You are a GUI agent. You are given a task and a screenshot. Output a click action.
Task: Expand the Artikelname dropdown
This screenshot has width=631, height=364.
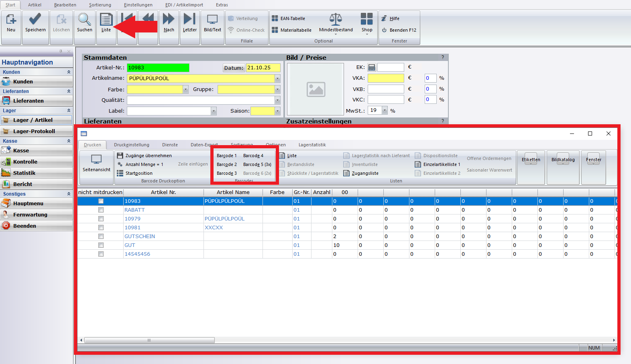tap(277, 79)
